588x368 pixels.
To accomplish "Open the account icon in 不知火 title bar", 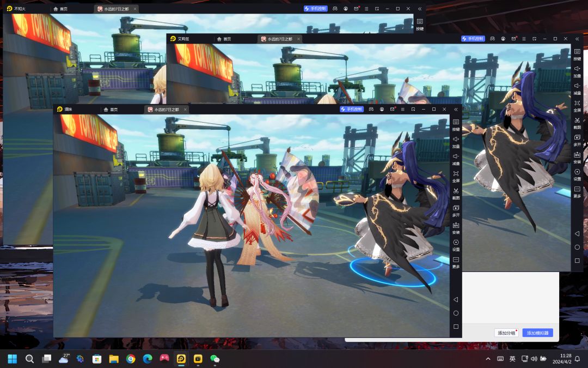I will (x=346, y=9).
